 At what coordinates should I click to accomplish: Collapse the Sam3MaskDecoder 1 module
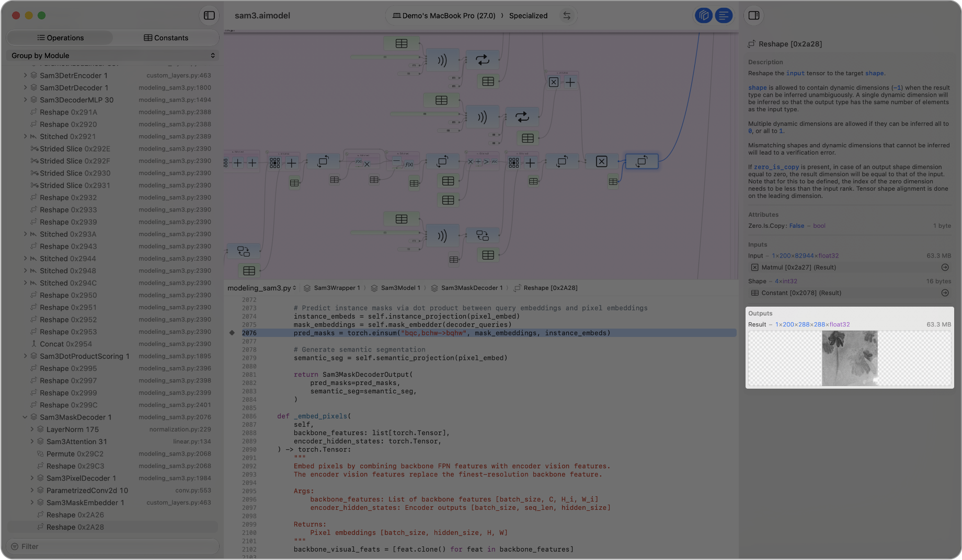point(25,417)
